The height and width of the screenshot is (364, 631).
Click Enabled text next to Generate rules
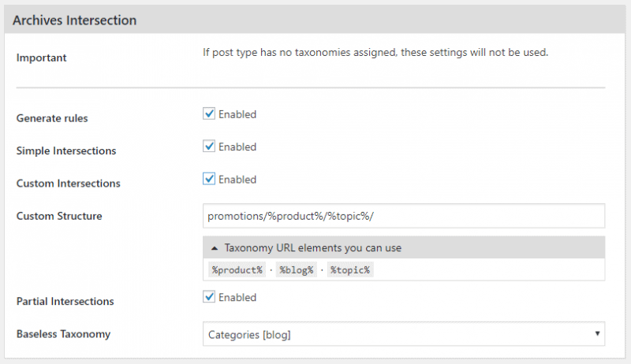pyautogui.click(x=237, y=114)
